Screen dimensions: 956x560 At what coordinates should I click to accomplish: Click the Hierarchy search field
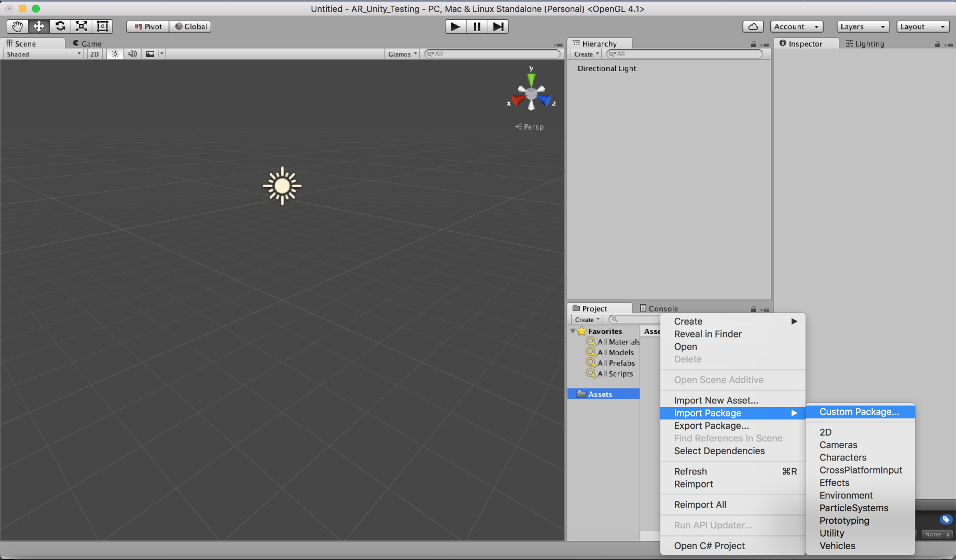[x=684, y=53]
